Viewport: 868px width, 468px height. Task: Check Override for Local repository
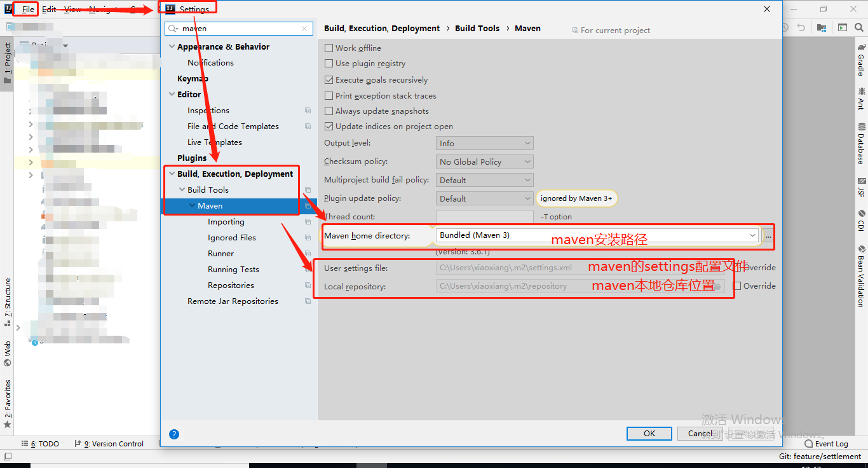(x=737, y=286)
